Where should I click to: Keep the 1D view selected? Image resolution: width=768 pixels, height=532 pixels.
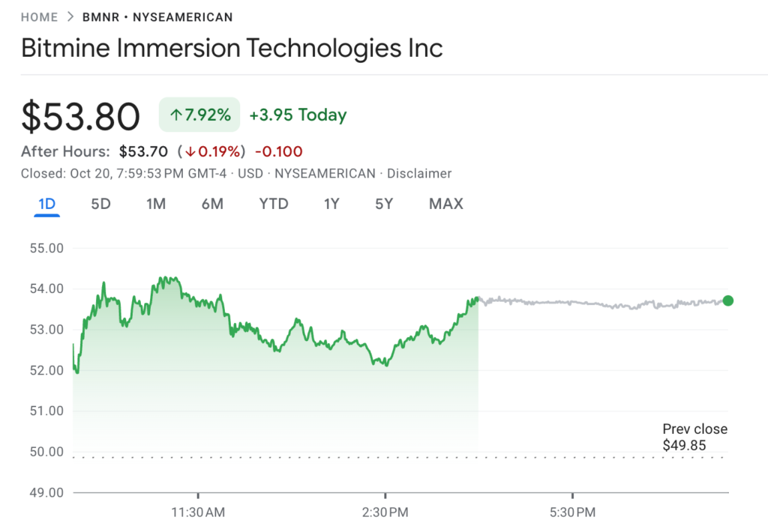[x=46, y=203]
